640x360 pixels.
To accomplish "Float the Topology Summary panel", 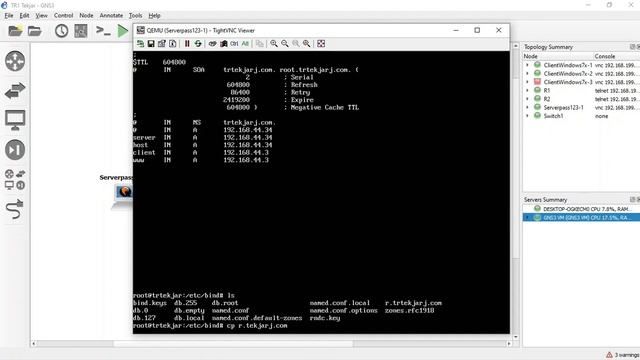I will (x=632, y=47).
